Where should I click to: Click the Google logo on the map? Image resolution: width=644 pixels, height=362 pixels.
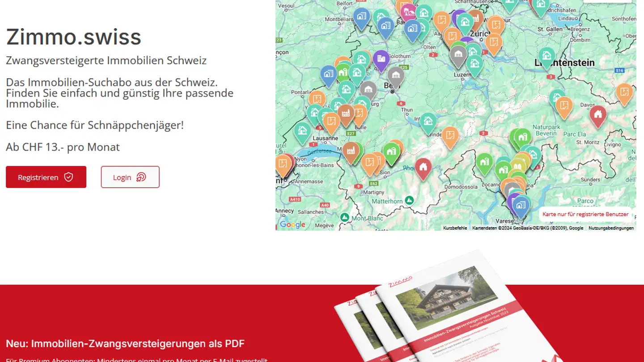pyautogui.click(x=293, y=224)
